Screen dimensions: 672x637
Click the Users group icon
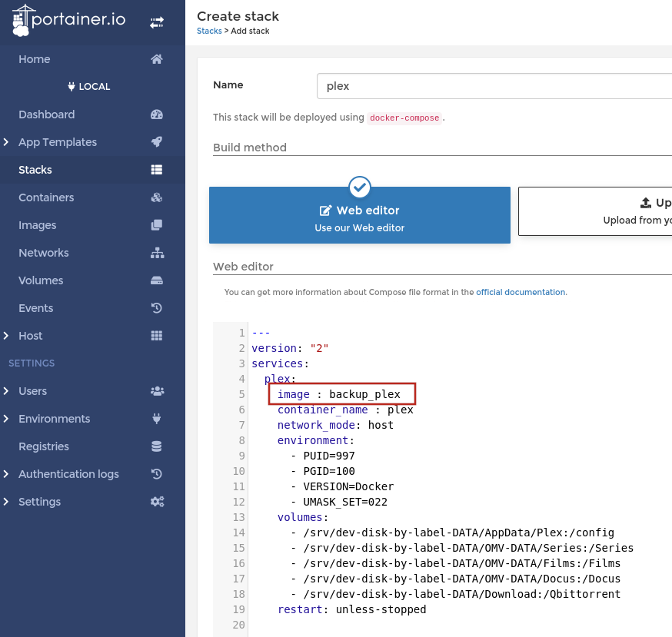coord(158,391)
